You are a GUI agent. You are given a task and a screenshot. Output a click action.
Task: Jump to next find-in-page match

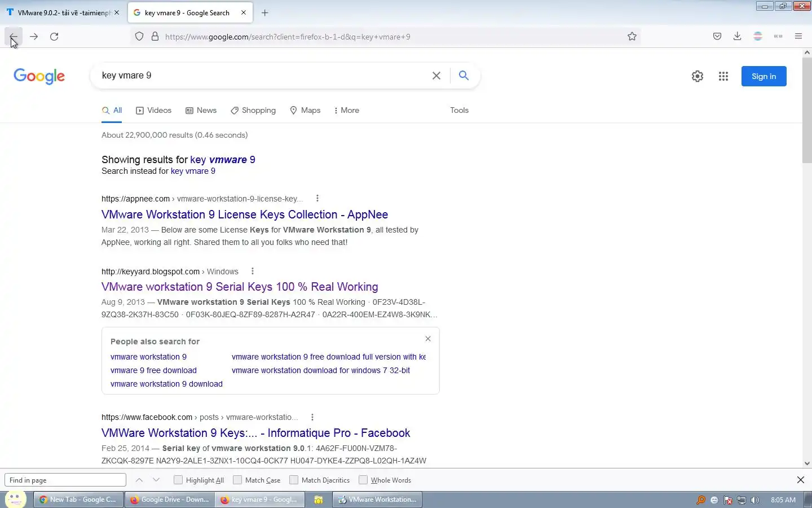pos(156,480)
